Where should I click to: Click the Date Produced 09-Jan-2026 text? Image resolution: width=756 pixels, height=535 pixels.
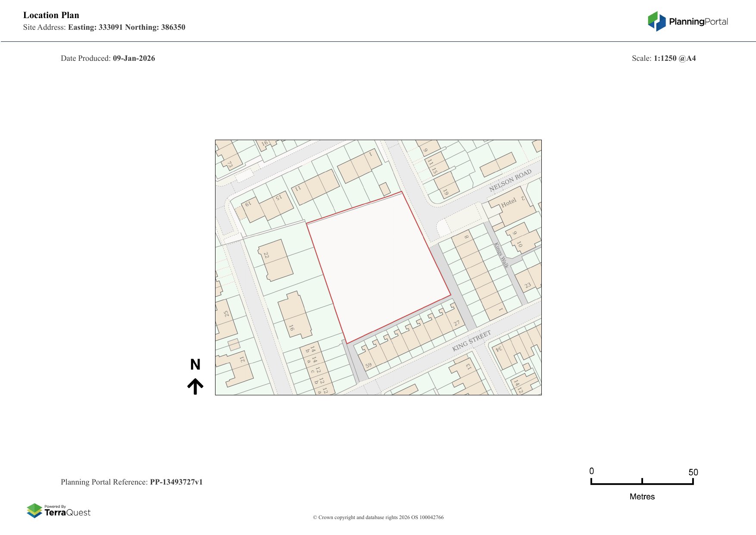tap(108, 58)
